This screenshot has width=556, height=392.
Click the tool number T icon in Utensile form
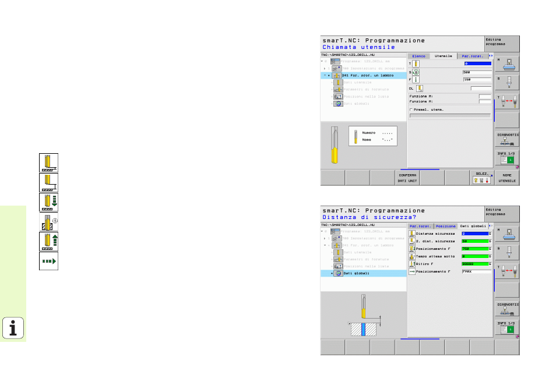tap(416, 63)
